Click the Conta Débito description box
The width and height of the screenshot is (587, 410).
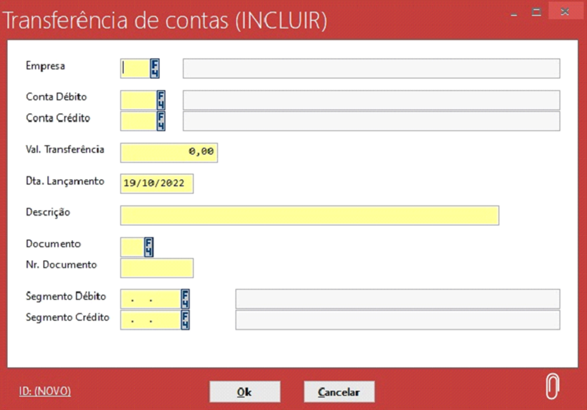[371, 100]
